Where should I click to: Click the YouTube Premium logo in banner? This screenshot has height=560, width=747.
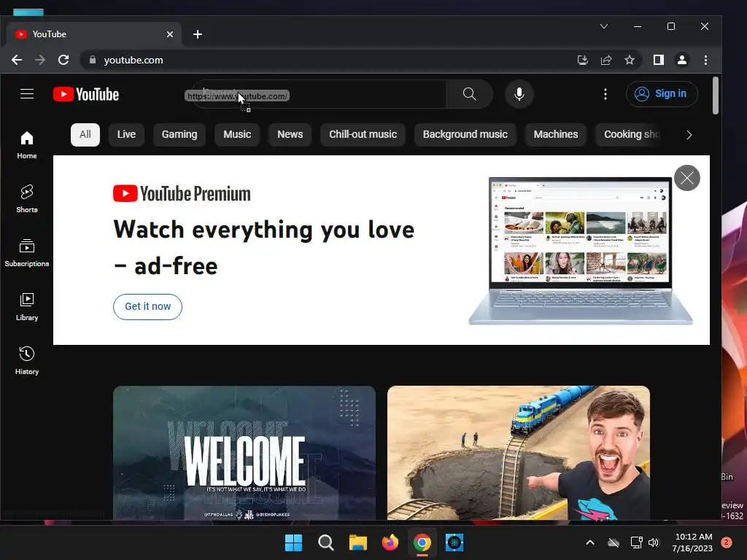pyautogui.click(x=182, y=193)
